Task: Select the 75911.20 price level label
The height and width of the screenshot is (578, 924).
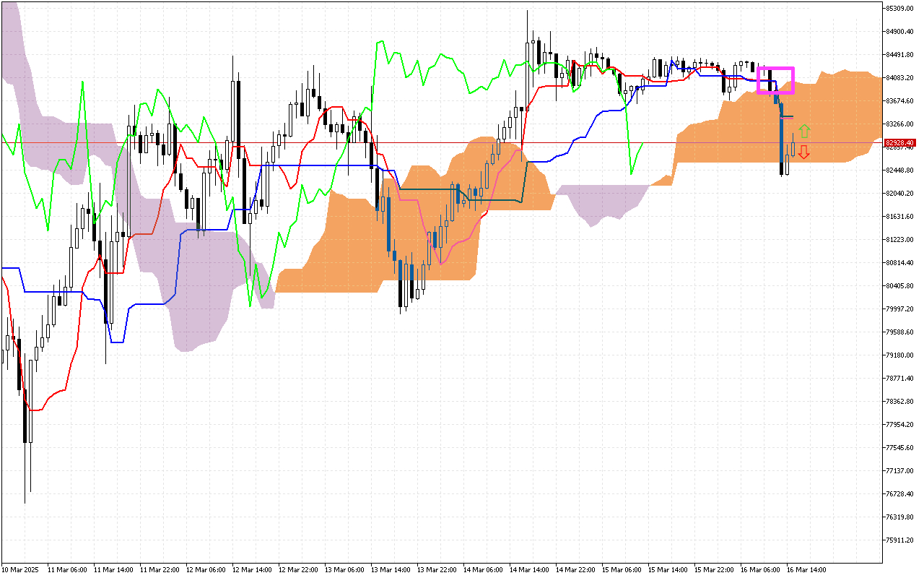Action: [x=899, y=540]
